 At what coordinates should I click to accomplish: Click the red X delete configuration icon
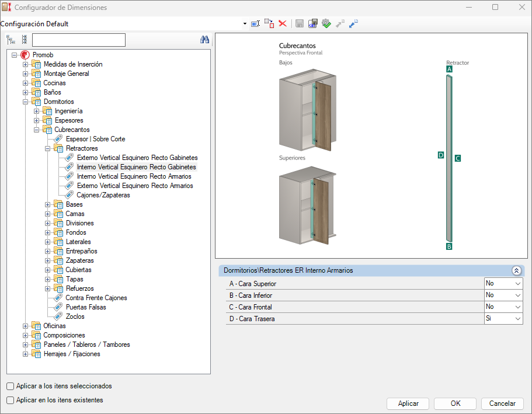pos(283,24)
